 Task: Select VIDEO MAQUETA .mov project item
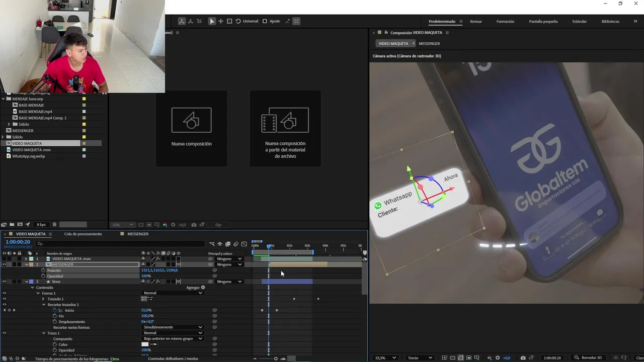(x=31, y=150)
